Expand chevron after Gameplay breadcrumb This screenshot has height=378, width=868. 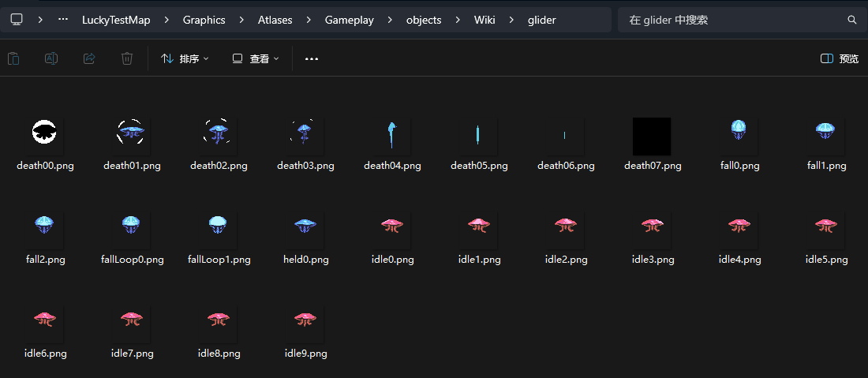pos(391,20)
